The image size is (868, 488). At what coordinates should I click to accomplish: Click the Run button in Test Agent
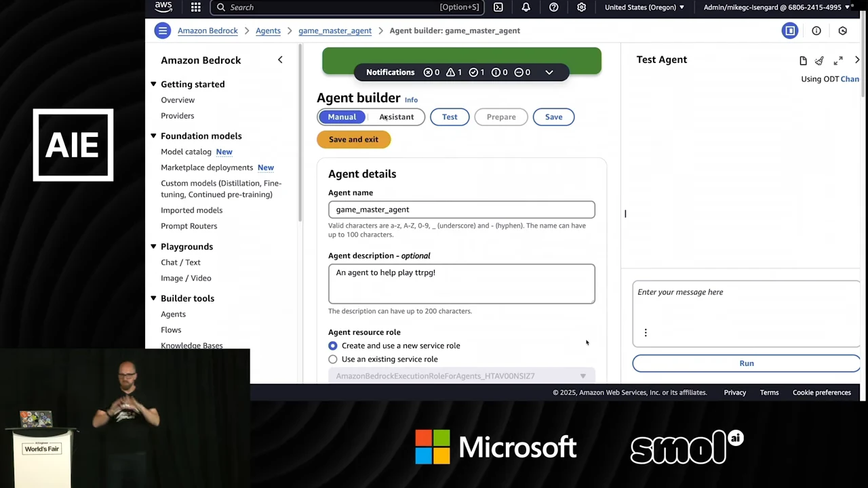point(746,363)
